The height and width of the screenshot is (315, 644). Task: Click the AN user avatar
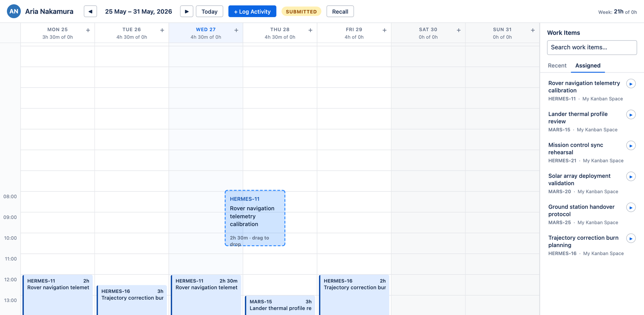pos(14,11)
